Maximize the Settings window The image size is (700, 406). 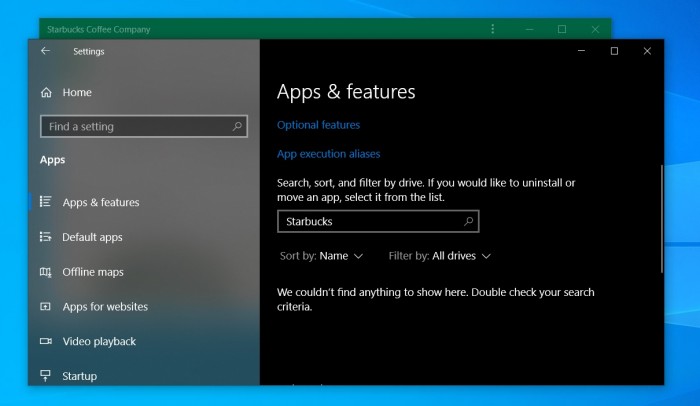[x=614, y=51]
